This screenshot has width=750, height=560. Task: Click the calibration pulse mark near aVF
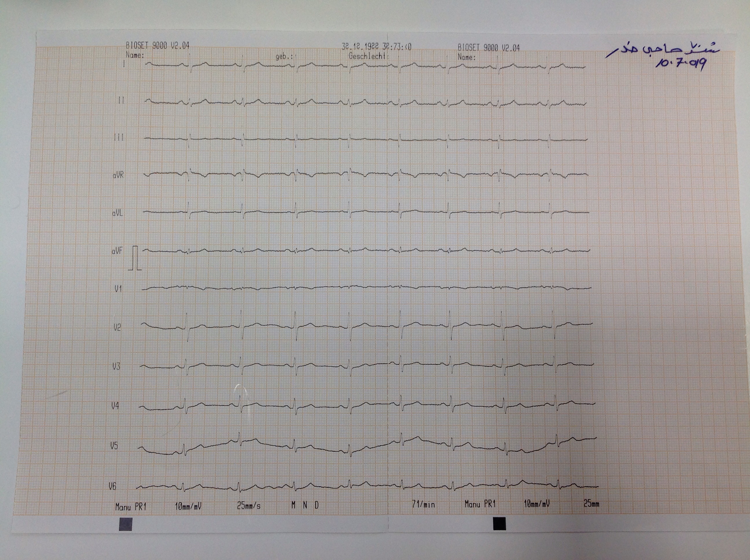135,258
